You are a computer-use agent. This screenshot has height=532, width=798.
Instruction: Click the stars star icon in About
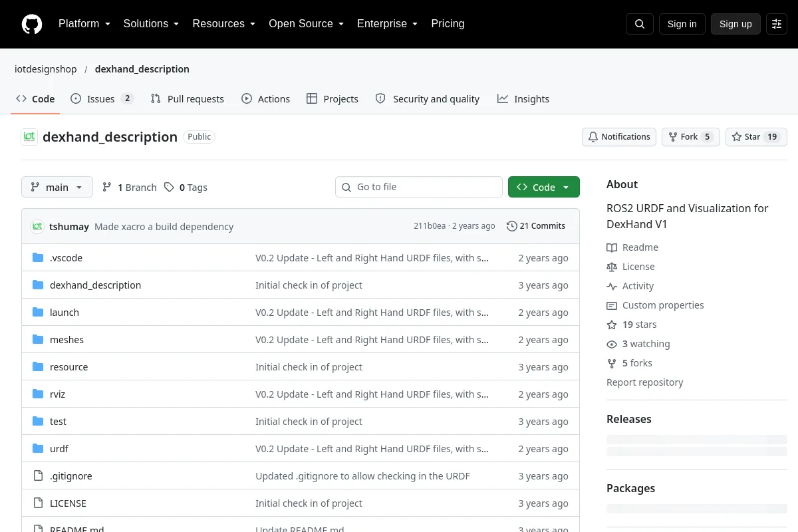pyautogui.click(x=612, y=325)
